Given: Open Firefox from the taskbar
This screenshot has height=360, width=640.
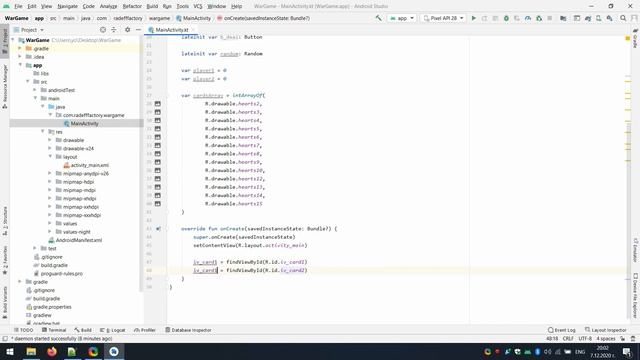Looking at the screenshot, I should click(51, 351).
